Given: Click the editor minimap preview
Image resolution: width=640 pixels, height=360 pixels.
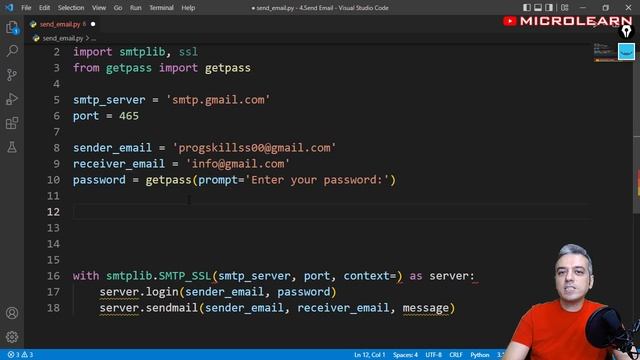Looking at the screenshot, I should 605,52.
